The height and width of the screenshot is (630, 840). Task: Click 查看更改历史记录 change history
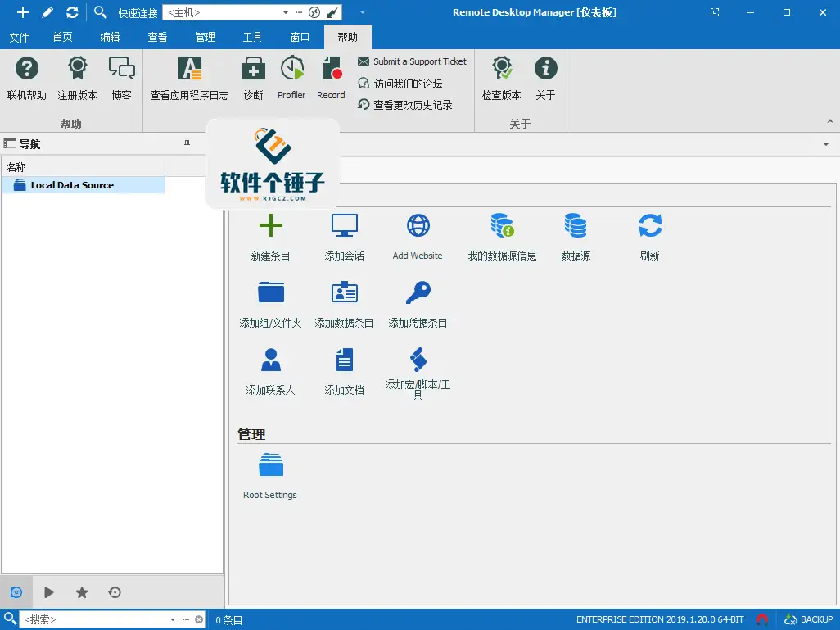[405, 105]
